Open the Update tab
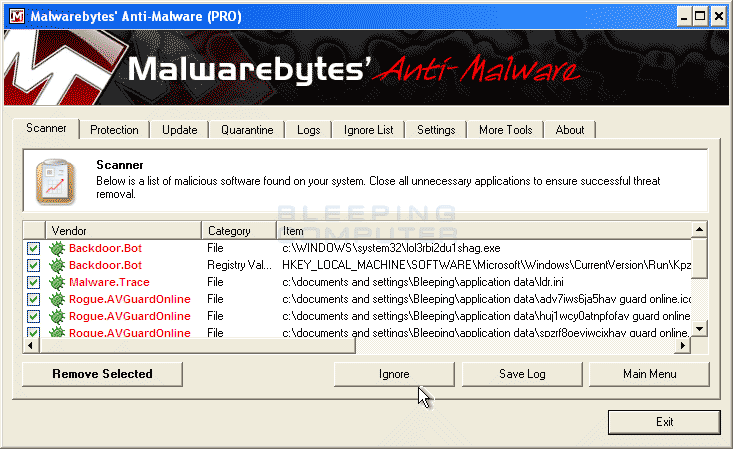The width and height of the screenshot is (733, 449). [x=180, y=130]
